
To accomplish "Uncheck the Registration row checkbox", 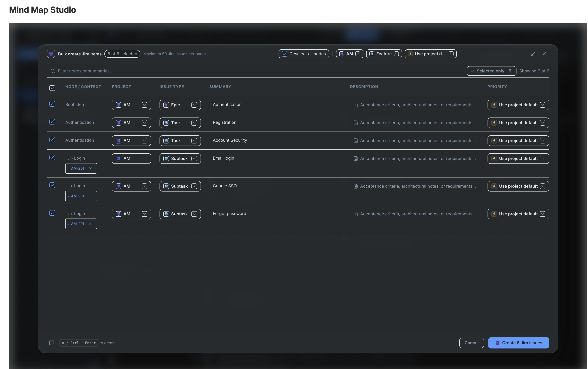I will [x=52, y=122].
